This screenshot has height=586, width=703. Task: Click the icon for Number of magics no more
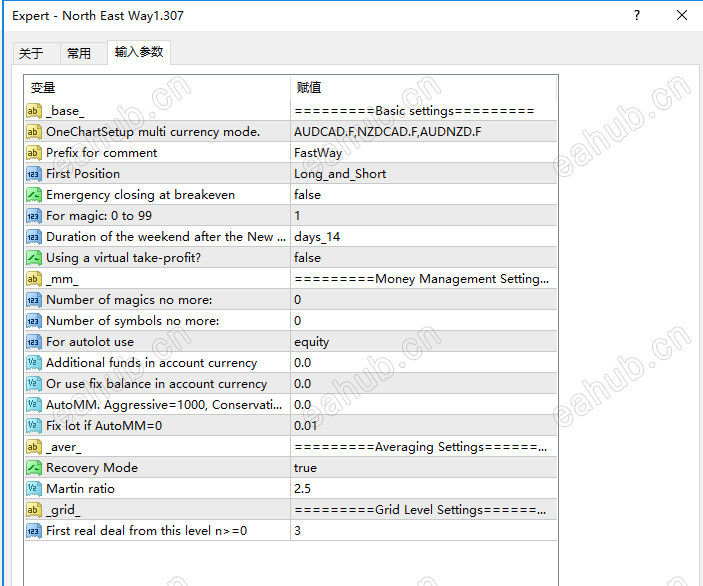pyautogui.click(x=34, y=300)
